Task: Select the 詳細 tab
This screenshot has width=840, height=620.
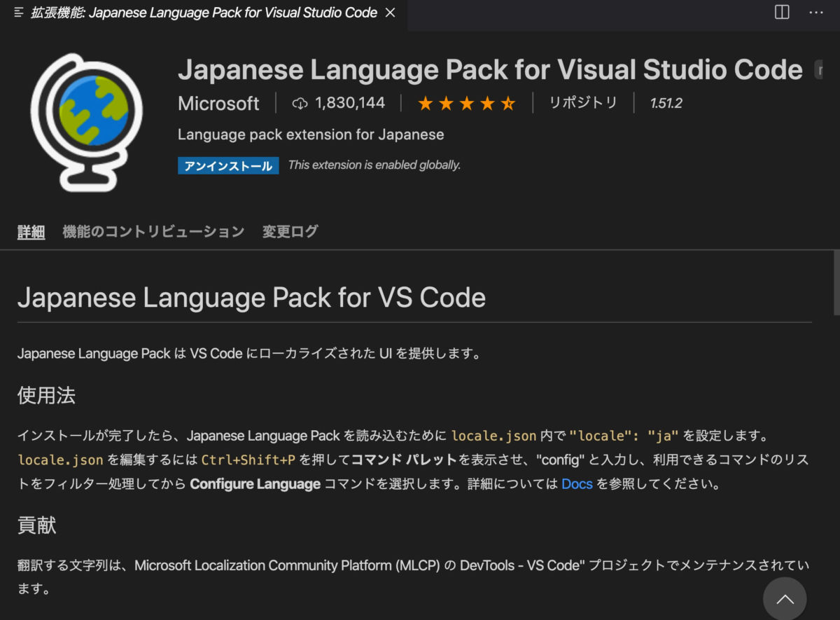Action: [31, 232]
